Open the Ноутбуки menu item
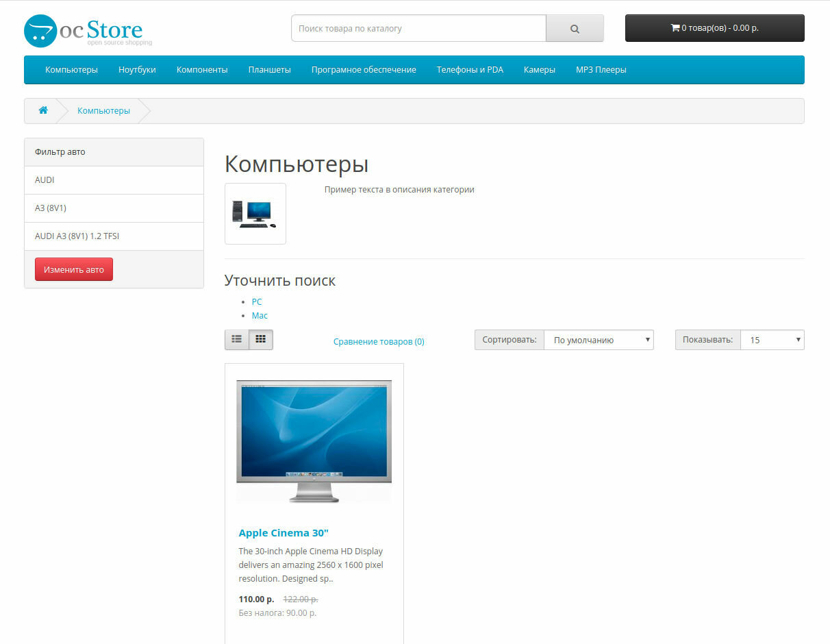Screen dimensions: 830x644 coord(137,70)
